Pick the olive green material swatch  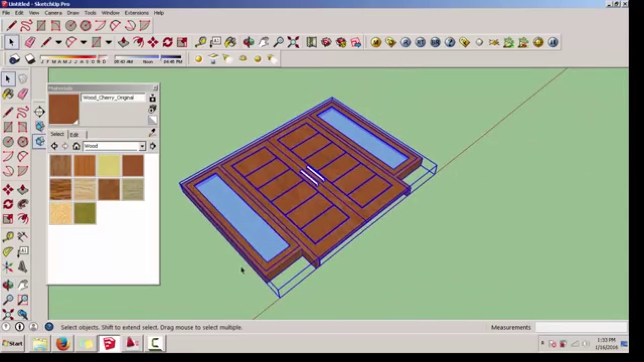(85, 214)
